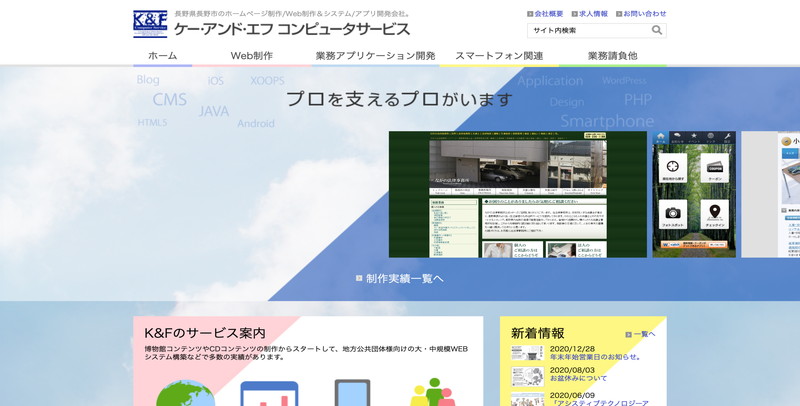This screenshot has width=800, height=406.
Task: Click the K&F Computer Service logo
Action: point(150,24)
